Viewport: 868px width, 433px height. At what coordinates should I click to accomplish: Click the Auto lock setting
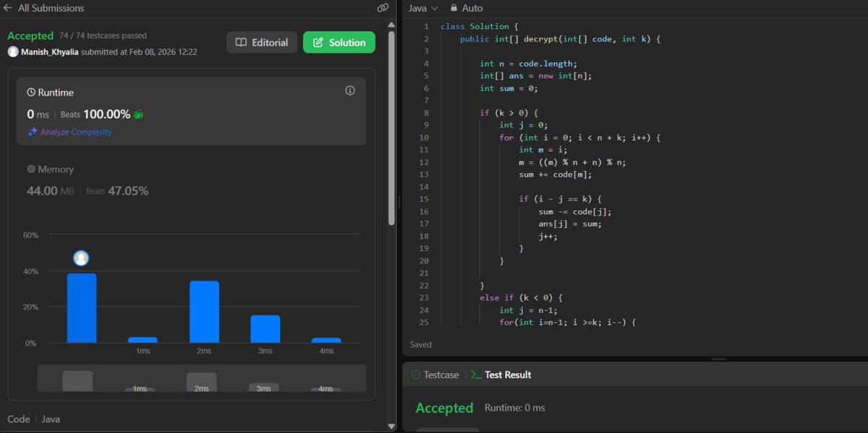pyautogui.click(x=467, y=8)
